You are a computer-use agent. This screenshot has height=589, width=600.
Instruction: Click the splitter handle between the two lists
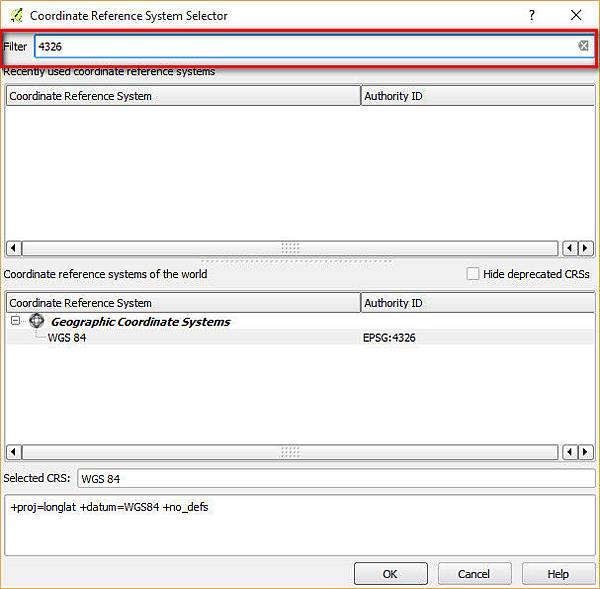pyautogui.click(x=297, y=261)
